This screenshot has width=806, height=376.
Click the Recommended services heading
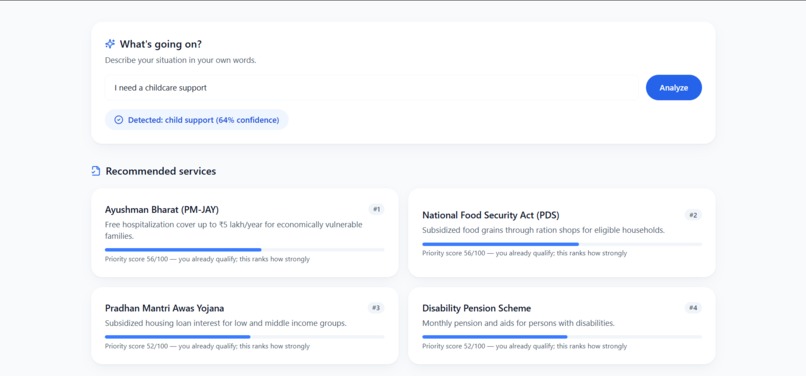coord(161,171)
